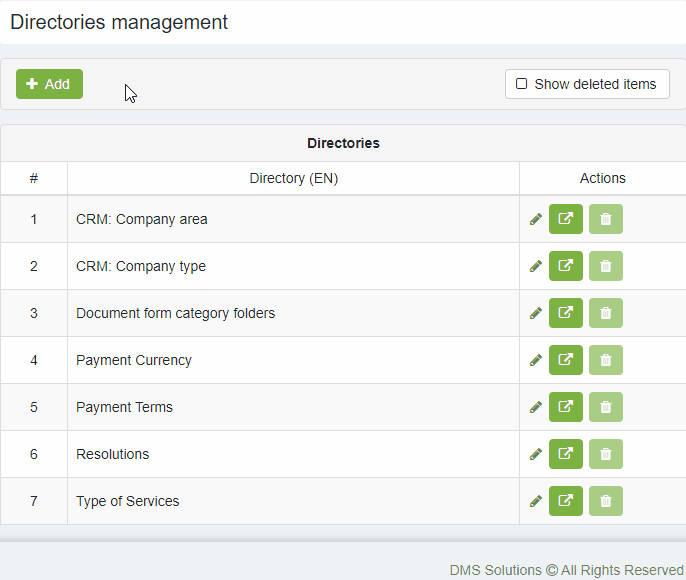Click the Directory (EN) column header
The height and width of the screenshot is (580, 686).
(x=294, y=178)
